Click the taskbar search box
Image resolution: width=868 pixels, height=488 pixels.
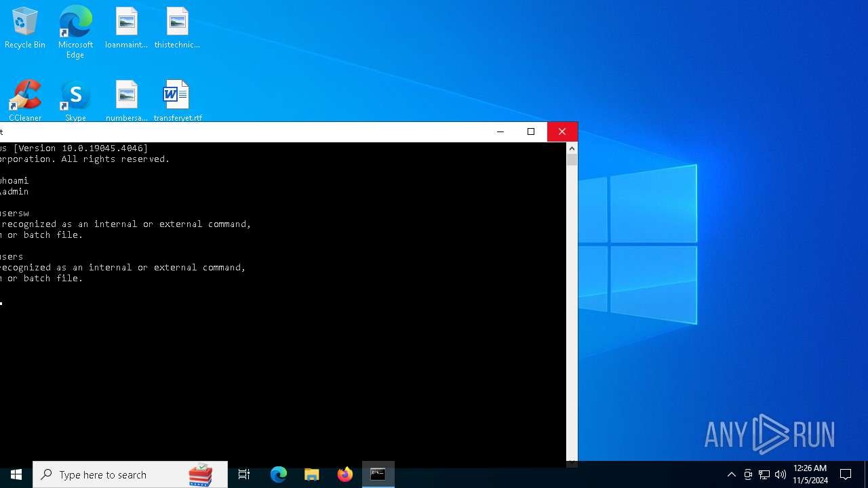tap(130, 474)
